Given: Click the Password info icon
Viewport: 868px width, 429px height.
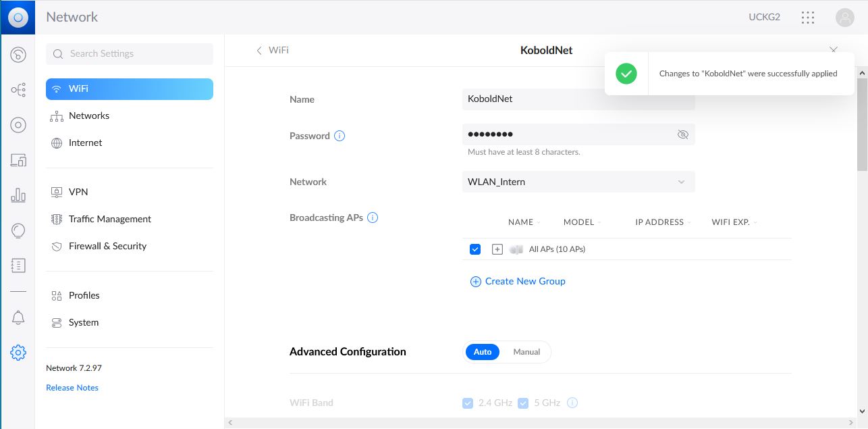Looking at the screenshot, I should [x=340, y=136].
